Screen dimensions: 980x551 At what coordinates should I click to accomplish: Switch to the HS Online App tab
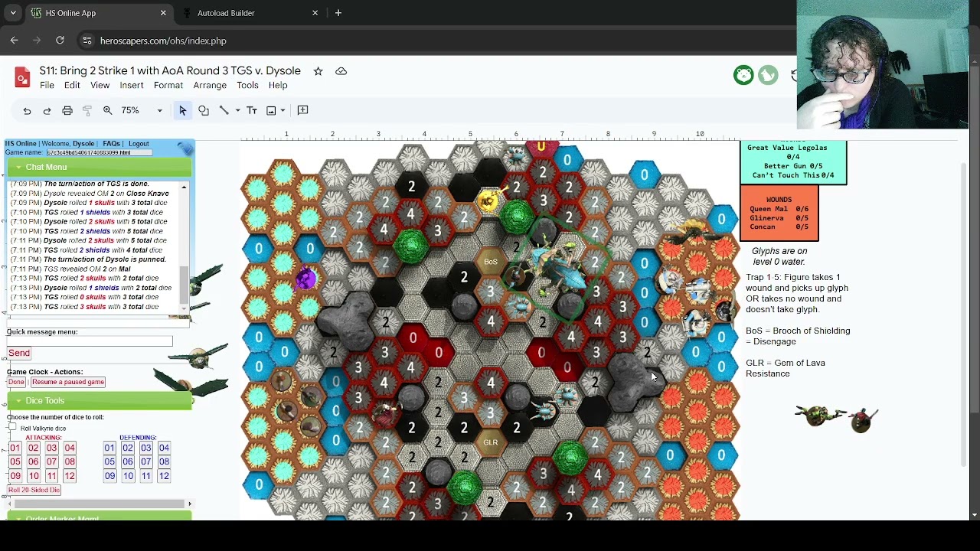(x=98, y=13)
